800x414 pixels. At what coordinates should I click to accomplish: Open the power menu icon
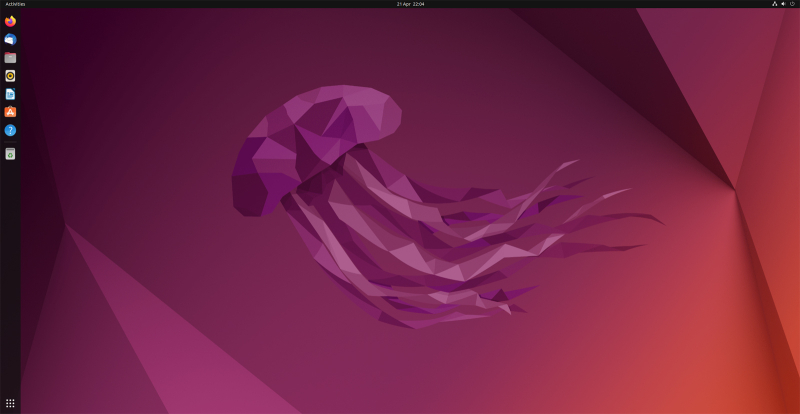coord(792,4)
